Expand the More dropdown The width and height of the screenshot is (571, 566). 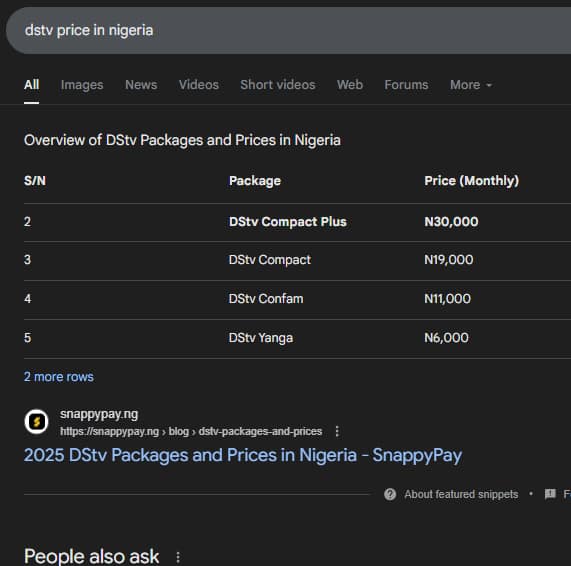tap(471, 84)
